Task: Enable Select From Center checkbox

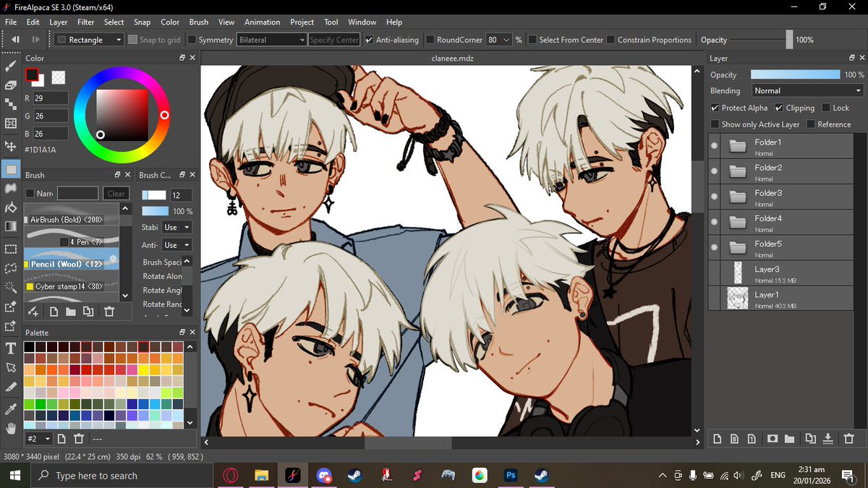Action: click(532, 40)
